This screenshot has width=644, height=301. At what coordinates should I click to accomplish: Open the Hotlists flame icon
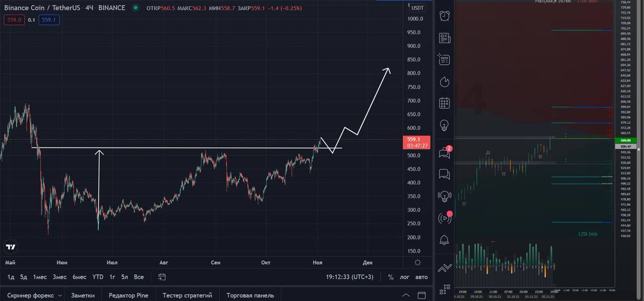(x=444, y=81)
